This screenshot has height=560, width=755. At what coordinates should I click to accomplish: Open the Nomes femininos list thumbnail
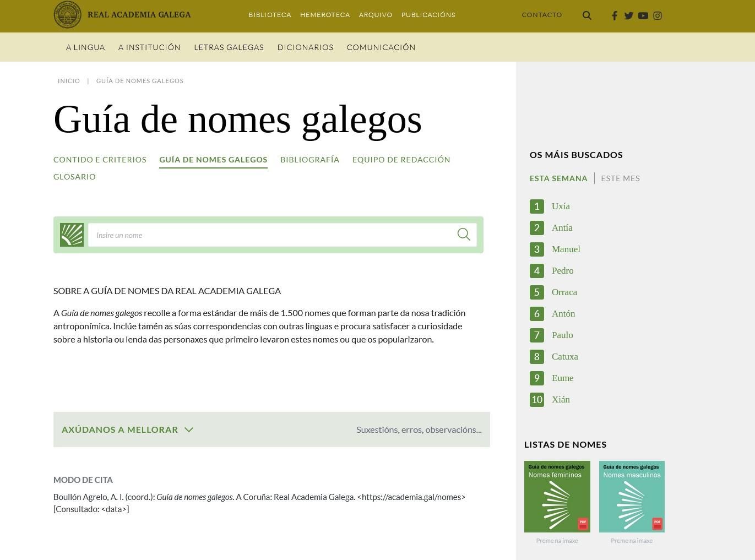(x=557, y=497)
